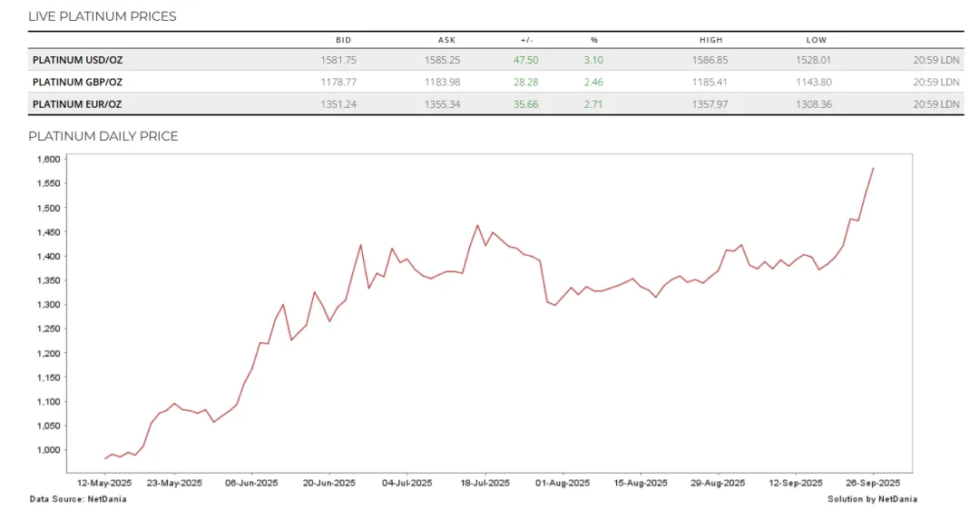Click the 20:59 LDN time in EUR row

coord(936,104)
